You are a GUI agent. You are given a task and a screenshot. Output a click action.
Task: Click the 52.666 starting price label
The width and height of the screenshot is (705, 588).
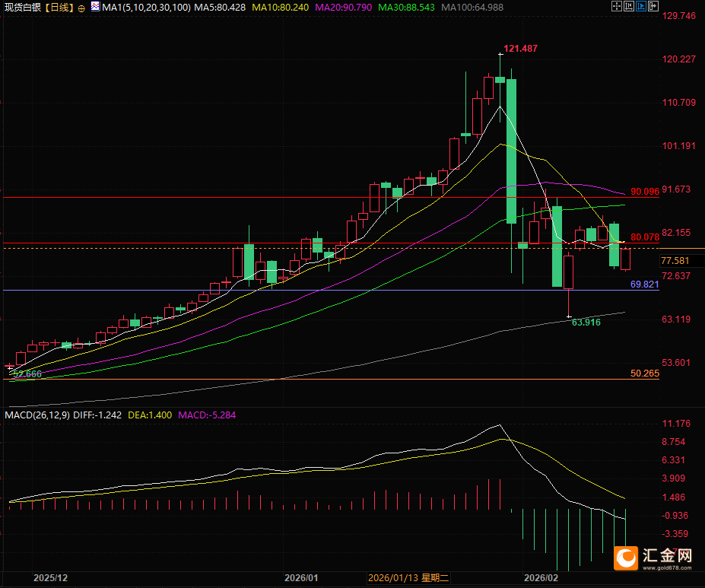click(27, 373)
